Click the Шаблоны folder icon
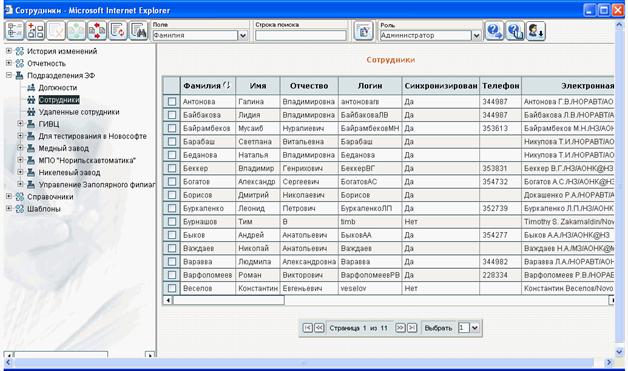 tap(20, 209)
